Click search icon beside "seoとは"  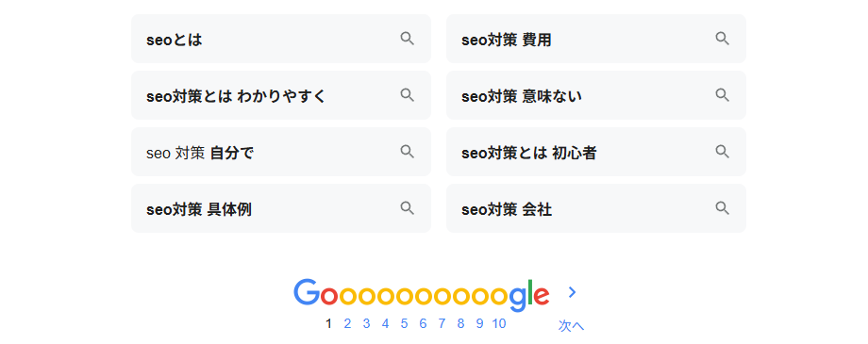(407, 39)
